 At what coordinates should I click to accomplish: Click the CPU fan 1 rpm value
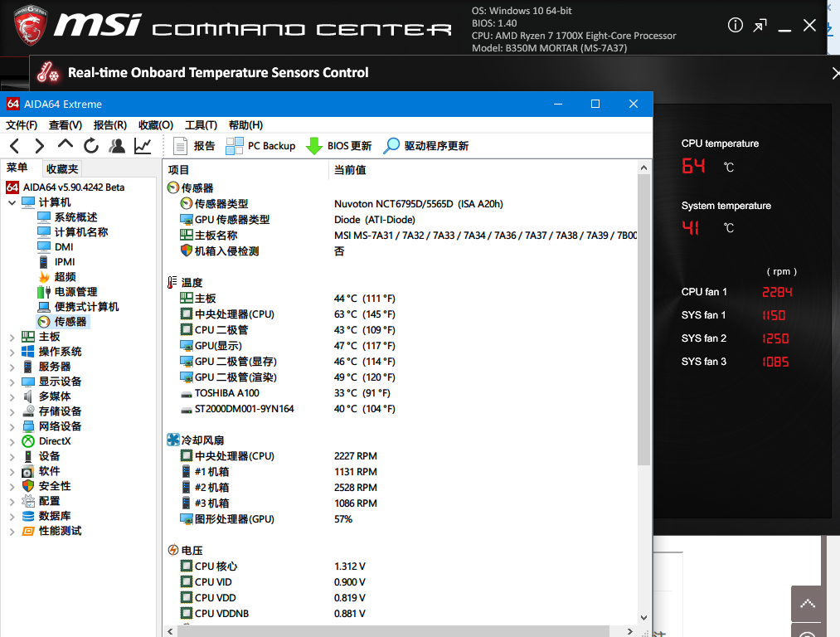(x=777, y=292)
